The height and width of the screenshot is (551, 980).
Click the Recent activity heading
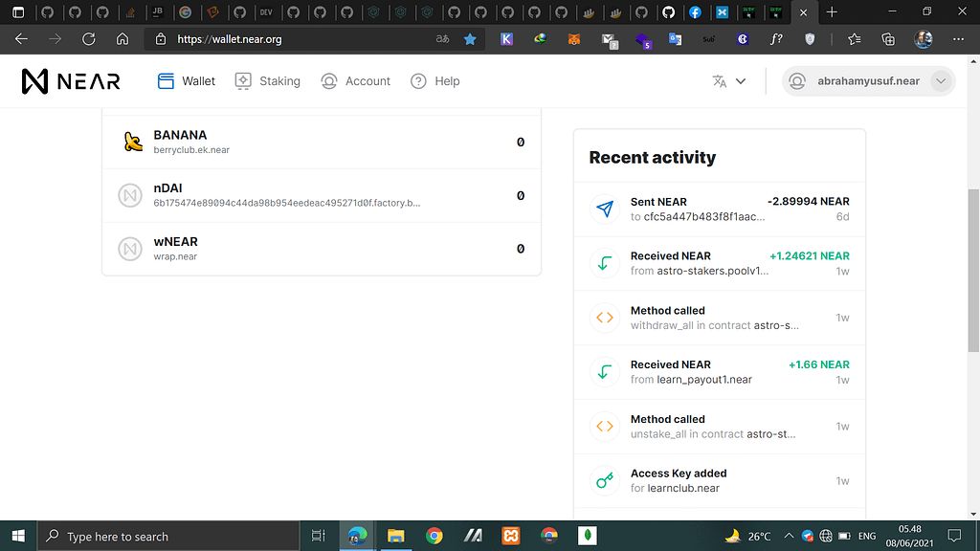[653, 158]
